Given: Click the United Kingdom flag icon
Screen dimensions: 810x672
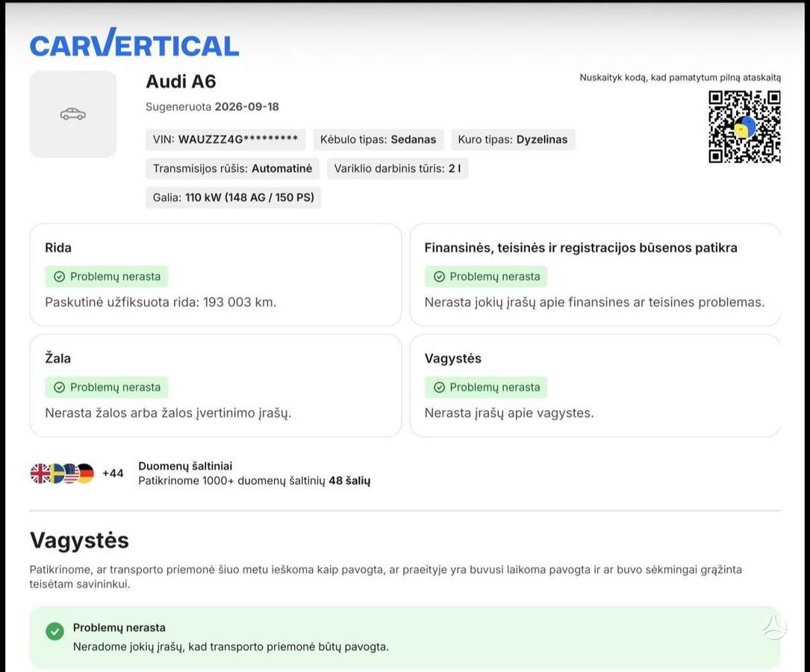Looking at the screenshot, I should point(40,473).
